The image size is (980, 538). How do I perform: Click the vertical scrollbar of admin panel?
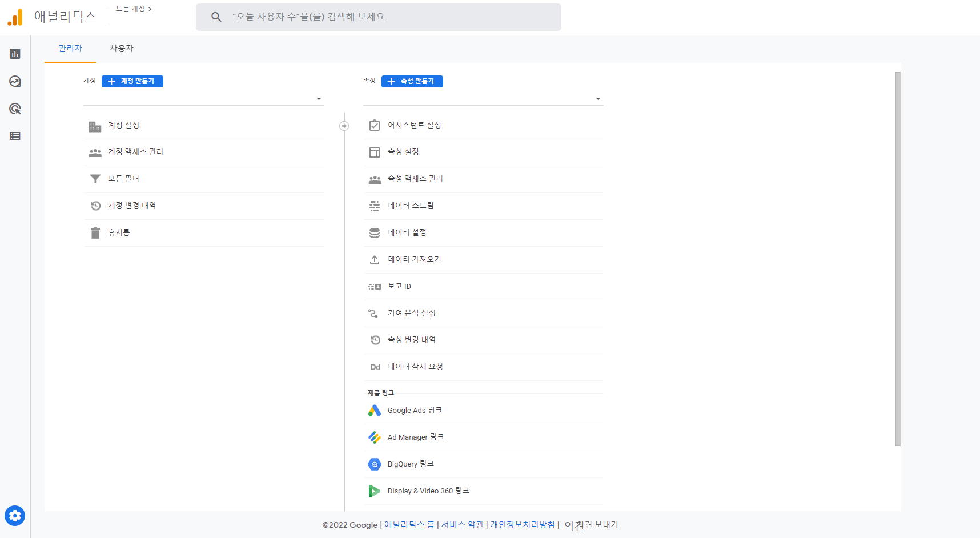(x=898, y=259)
